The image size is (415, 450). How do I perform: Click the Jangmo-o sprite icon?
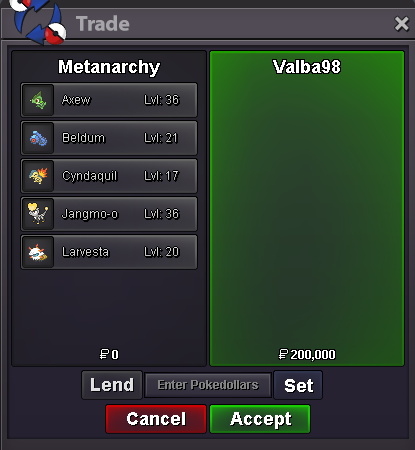tap(38, 214)
